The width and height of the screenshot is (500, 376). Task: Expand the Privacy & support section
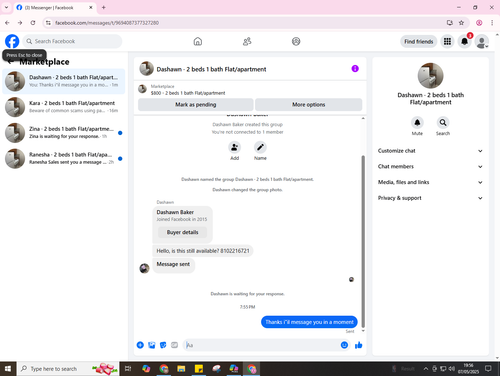[430, 198]
